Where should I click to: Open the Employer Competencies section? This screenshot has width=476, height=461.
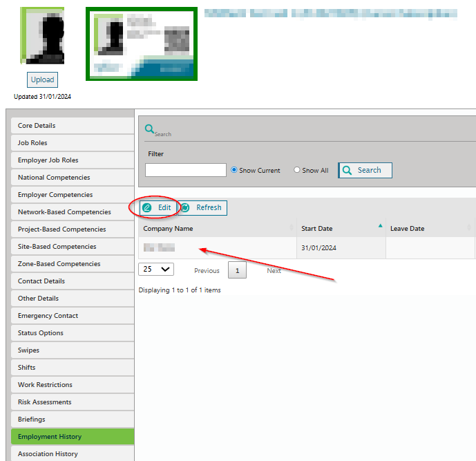(73, 195)
